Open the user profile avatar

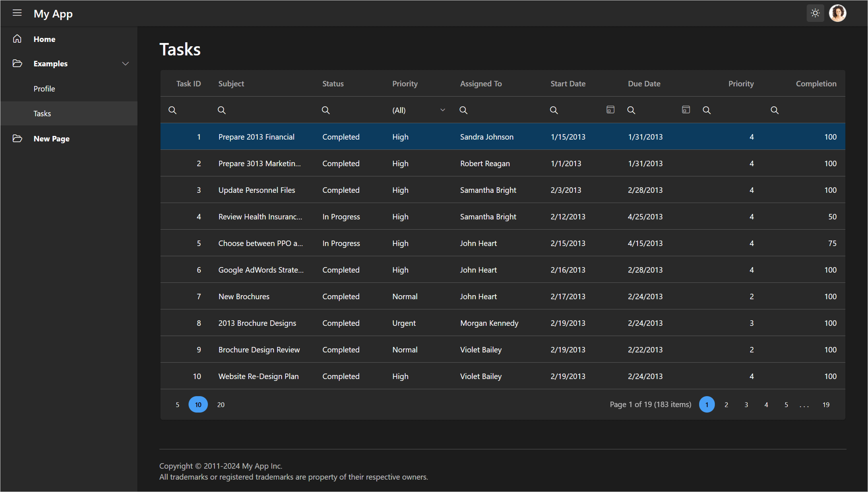click(838, 13)
